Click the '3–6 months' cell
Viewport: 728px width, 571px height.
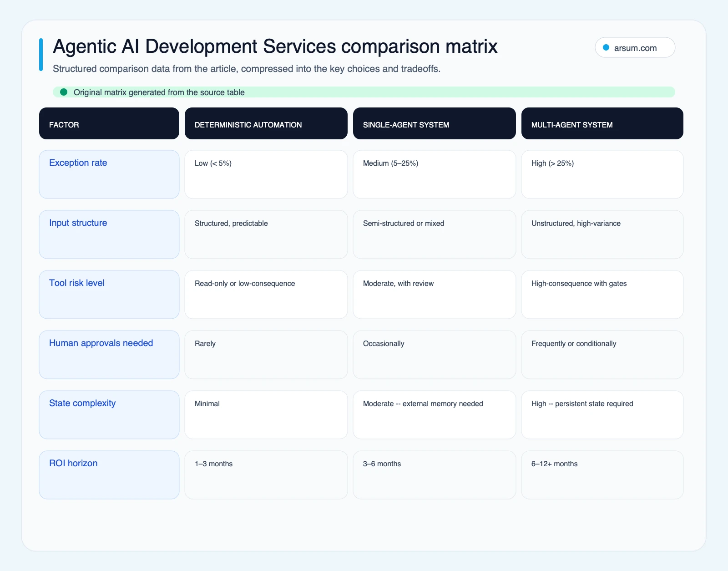tap(435, 475)
